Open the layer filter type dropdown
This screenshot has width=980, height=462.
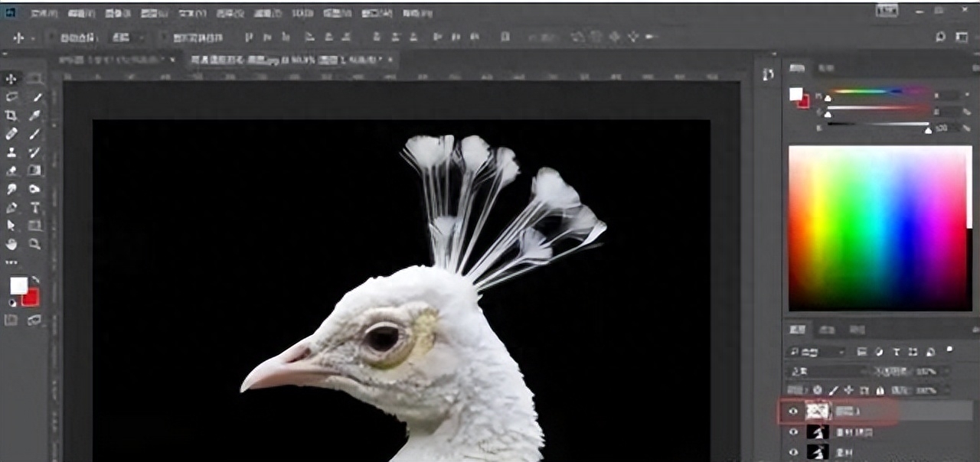816,352
